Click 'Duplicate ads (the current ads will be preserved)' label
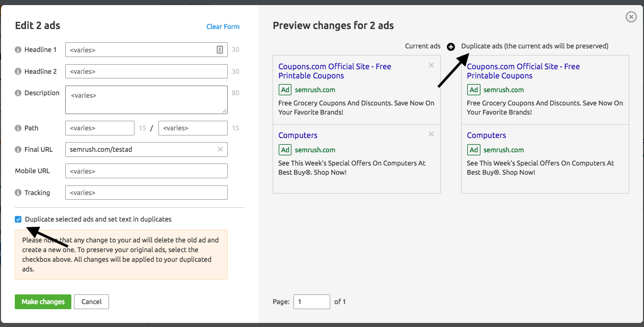Screen dimensions: 644x327 pos(535,46)
